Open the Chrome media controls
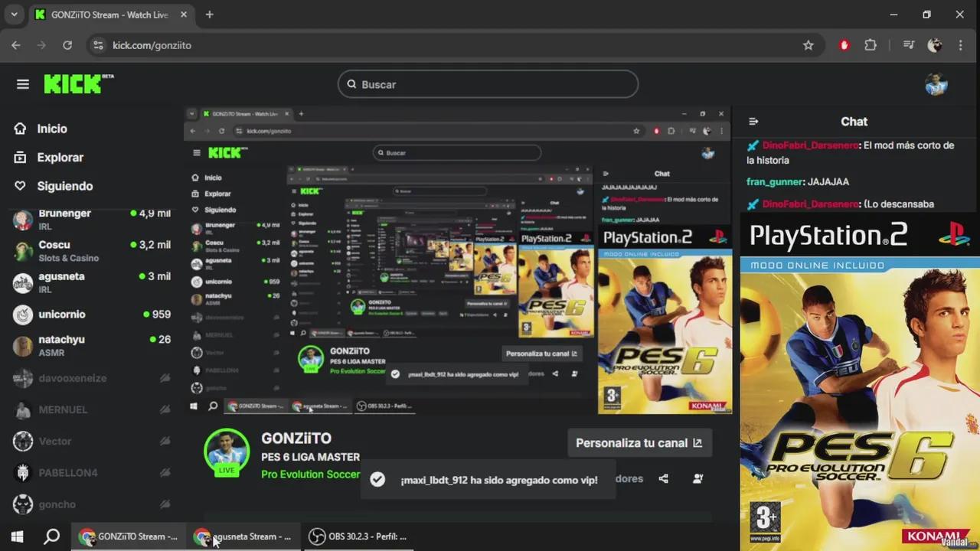 click(909, 45)
